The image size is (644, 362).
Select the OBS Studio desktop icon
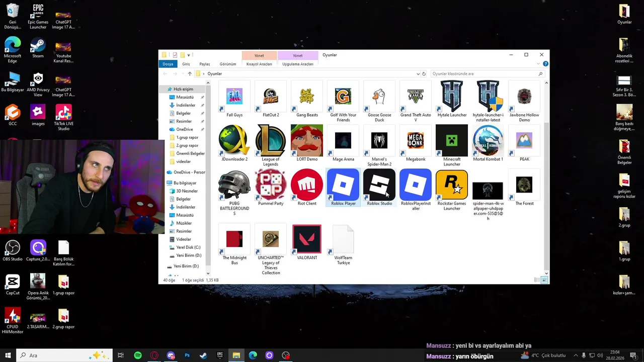pos(13,250)
